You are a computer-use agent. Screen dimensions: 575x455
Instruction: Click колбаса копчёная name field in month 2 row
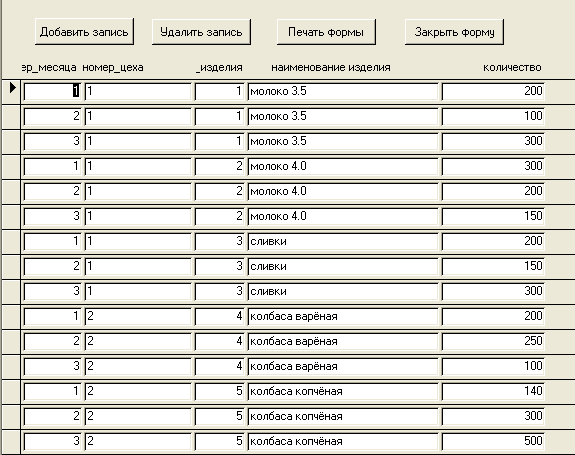coord(343,417)
